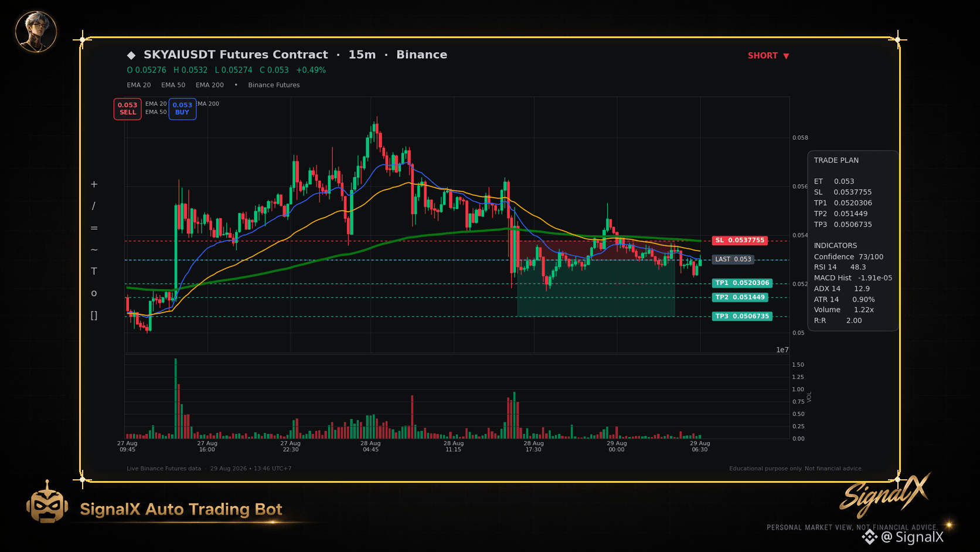Image resolution: width=980 pixels, height=552 pixels.
Task: Click the 0.05 price axis label
Action: 798,333
